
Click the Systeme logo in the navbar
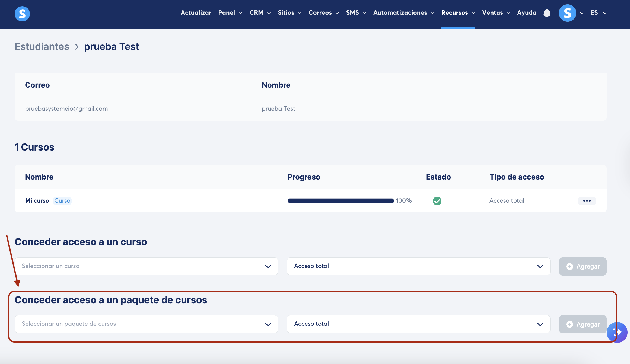22,14
